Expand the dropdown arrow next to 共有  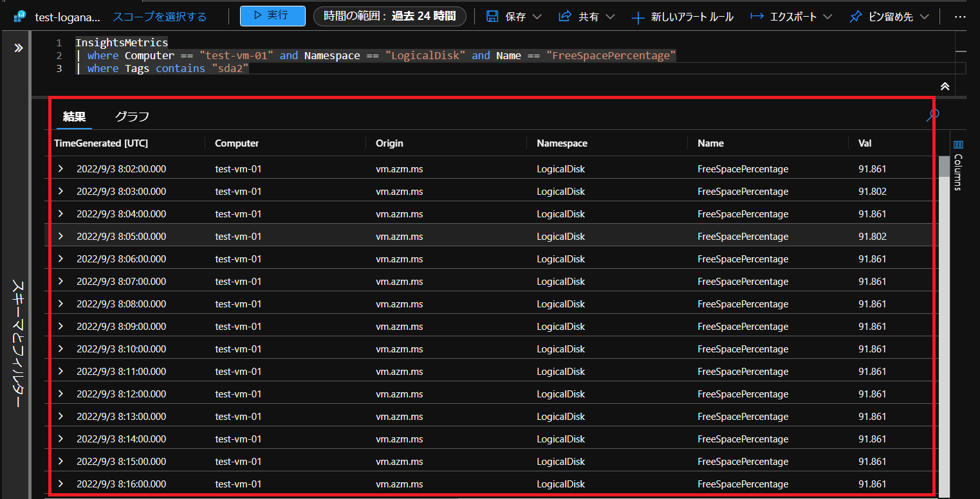tap(609, 16)
